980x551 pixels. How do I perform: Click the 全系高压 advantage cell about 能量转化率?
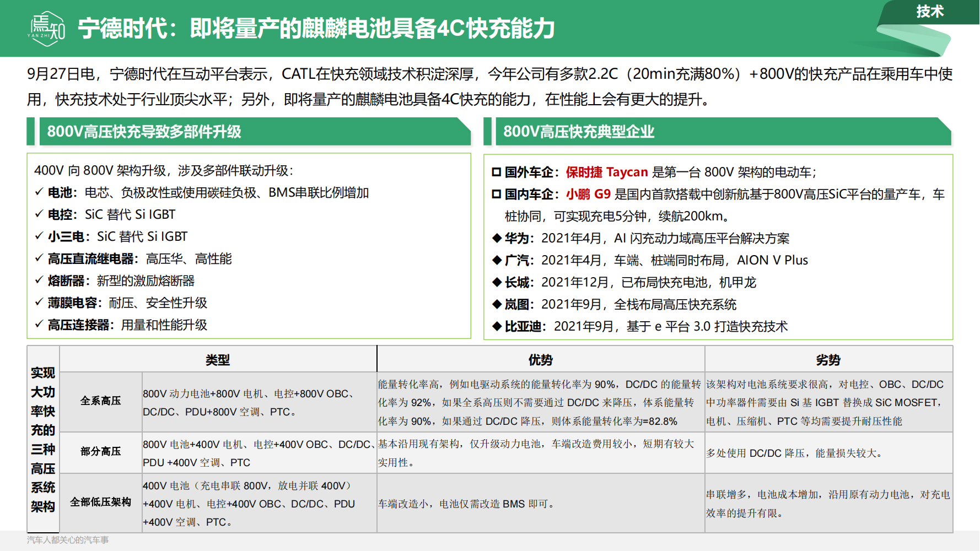click(x=540, y=403)
